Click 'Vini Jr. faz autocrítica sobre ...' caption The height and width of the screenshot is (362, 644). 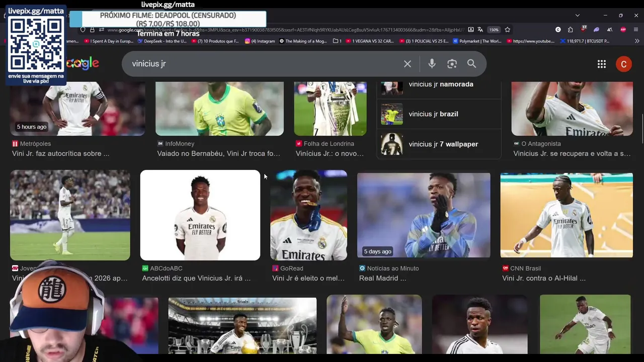click(60, 154)
